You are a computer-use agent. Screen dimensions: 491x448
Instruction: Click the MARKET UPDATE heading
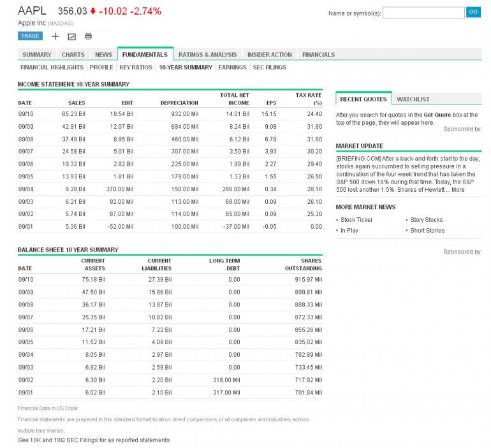[359, 146]
